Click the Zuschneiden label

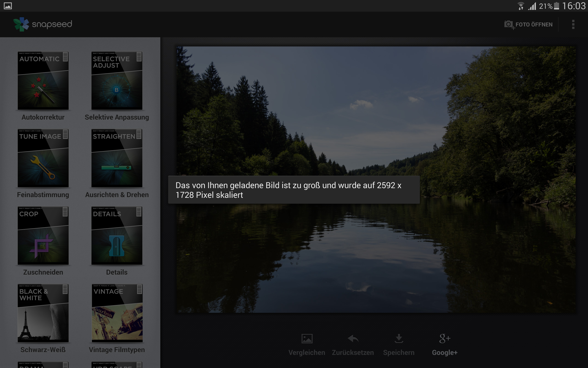coord(43,272)
